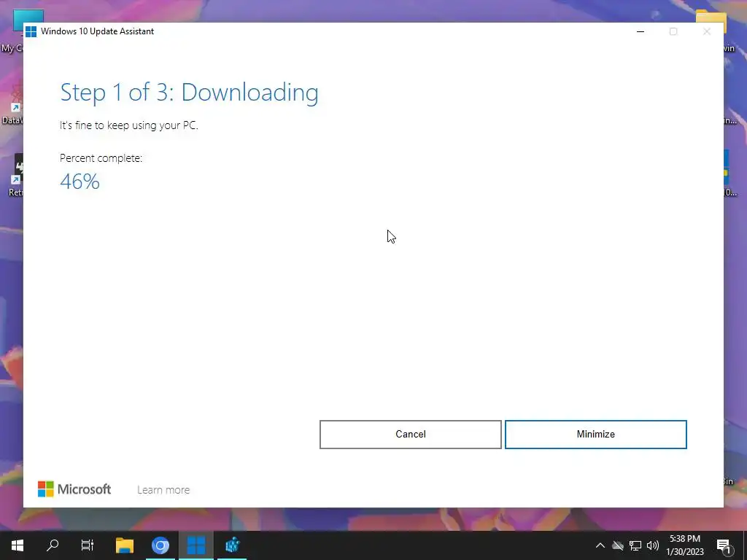The image size is (747, 560).
Task: Minimize the Update Assistant from the title bar
Action: point(640,31)
